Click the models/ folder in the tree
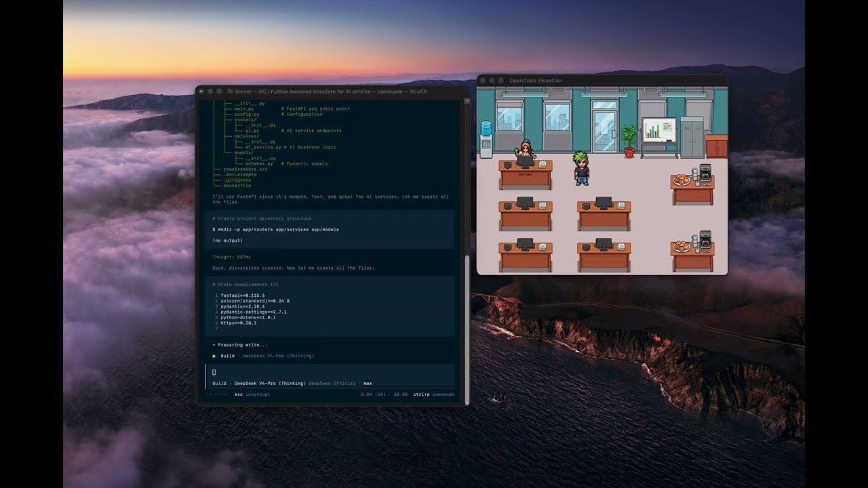Image resolution: width=868 pixels, height=488 pixels. (x=244, y=152)
